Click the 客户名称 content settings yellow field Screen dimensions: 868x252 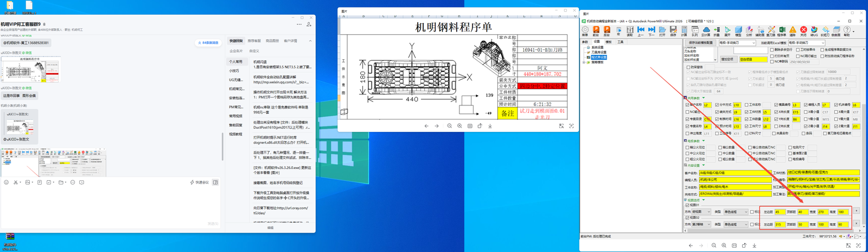(x=735, y=173)
